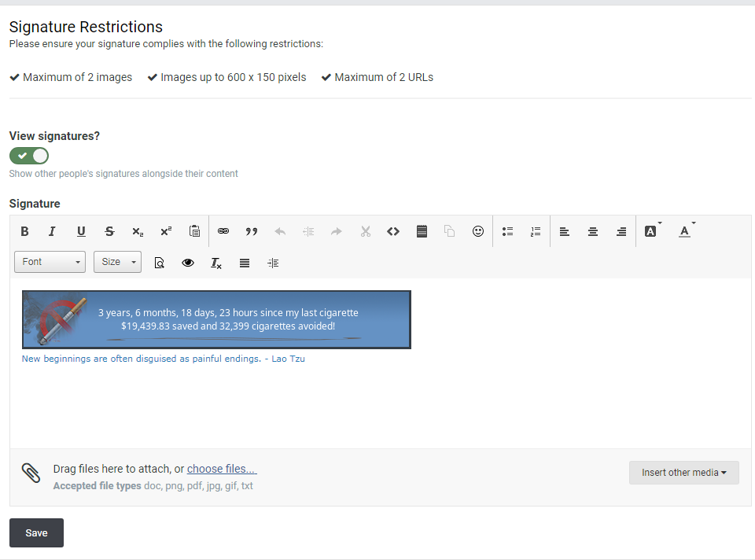Image resolution: width=755 pixels, height=560 pixels.
Task: Insert spoiler using the eye icon
Action: click(x=188, y=263)
